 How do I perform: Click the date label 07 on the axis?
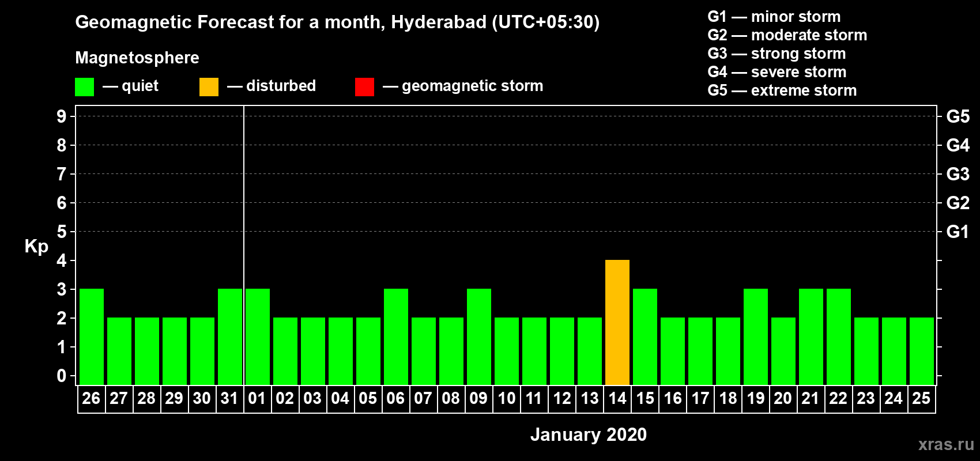pos(423,399)
